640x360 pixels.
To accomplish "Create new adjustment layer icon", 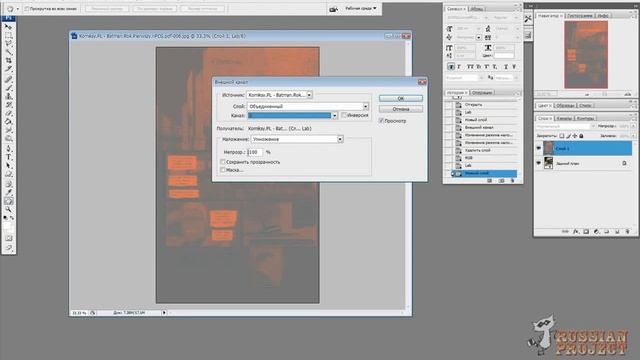I will click(596, 231).
